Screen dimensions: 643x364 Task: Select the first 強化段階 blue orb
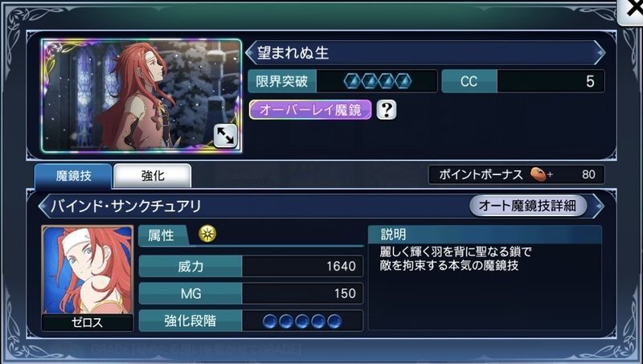coord(270,321)
